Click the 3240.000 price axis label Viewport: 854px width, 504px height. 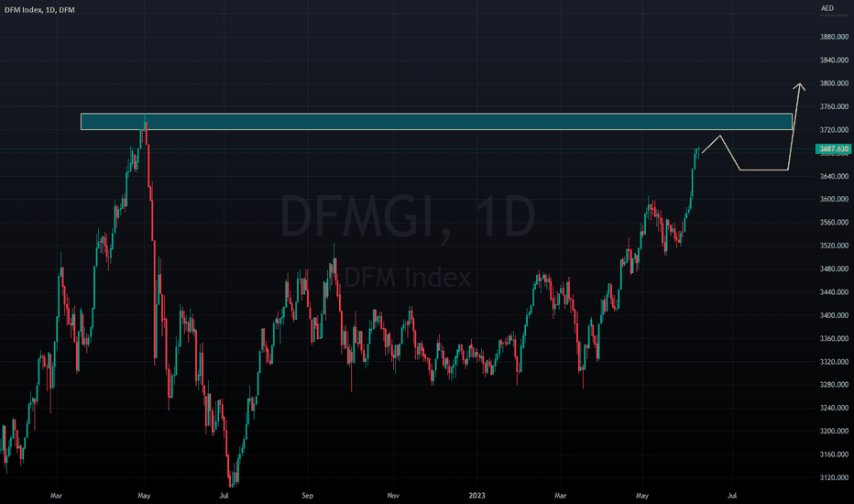(834, 408)
